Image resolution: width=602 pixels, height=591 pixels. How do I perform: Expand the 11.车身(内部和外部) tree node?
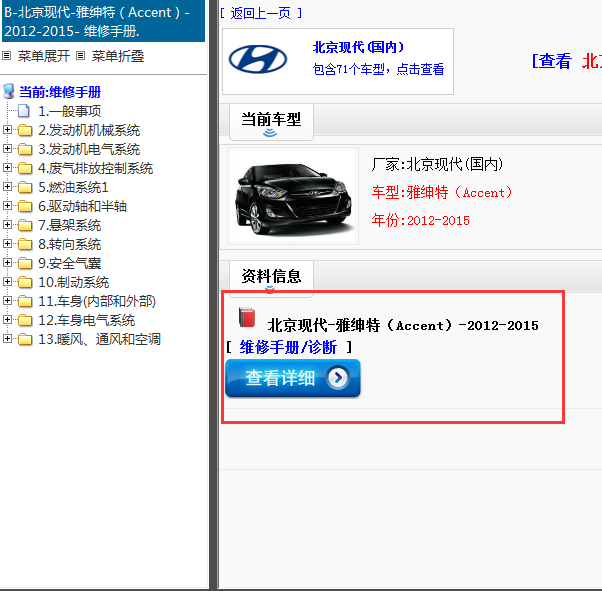[7, 300]
